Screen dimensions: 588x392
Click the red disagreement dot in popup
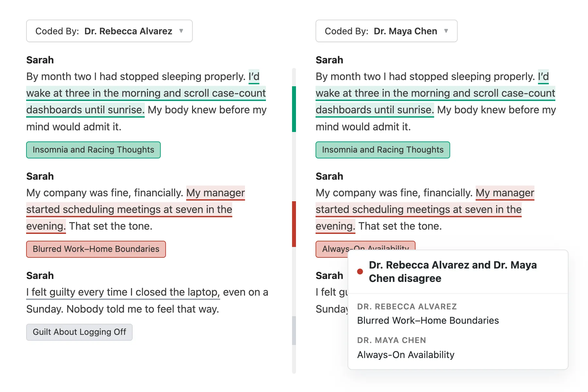(360, 271)
